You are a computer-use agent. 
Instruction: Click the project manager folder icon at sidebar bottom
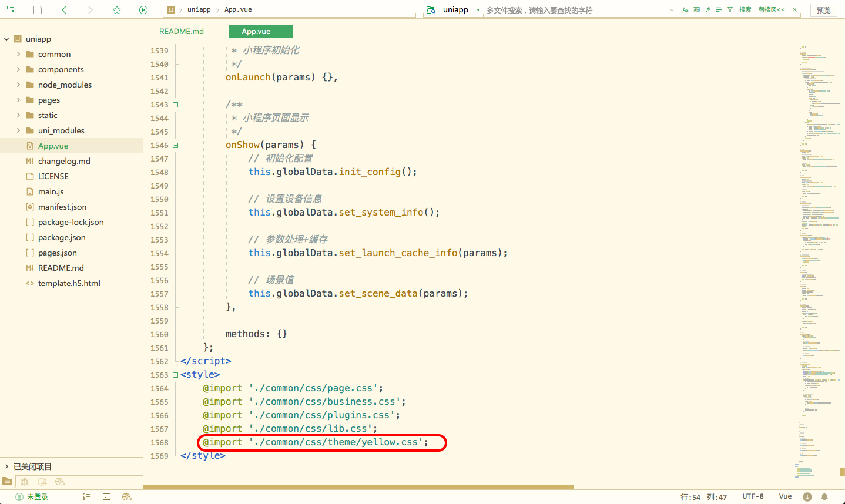[x=7, y=482]
